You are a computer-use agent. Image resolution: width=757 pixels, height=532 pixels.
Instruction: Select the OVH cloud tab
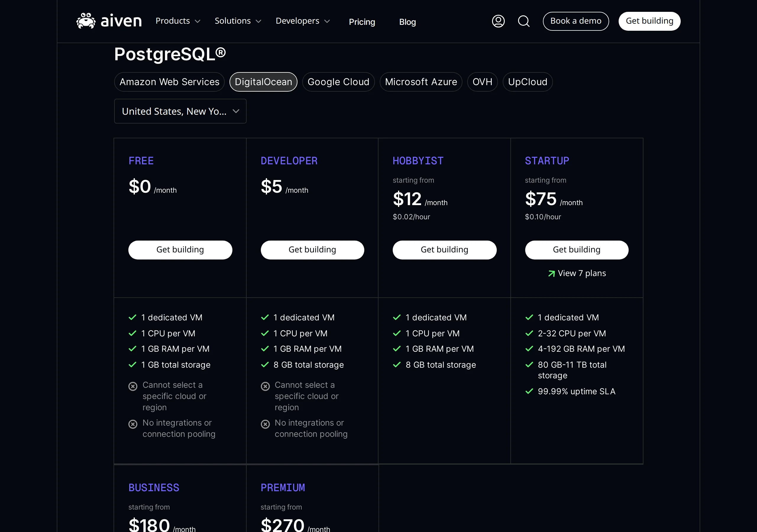click(482, 82)
